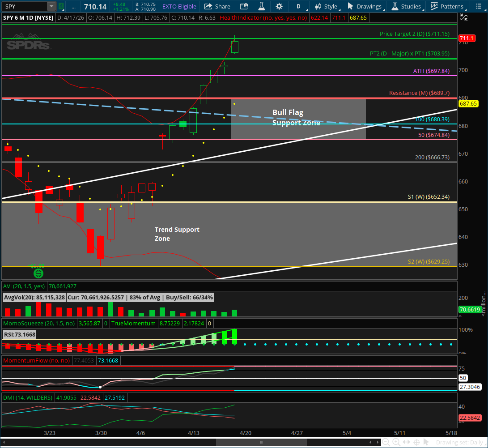Click the horizontal chart scrollbar thumb
The height and width of the screenshot is (448, 488).
click(x=261, y=442)
